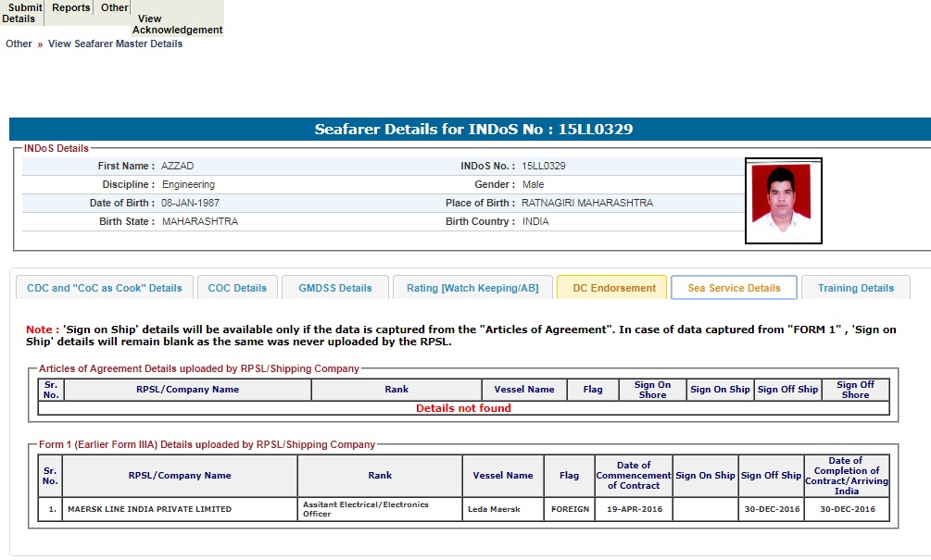Open the DC Endorsement tab
The image size is (931, 560).
tap(614, 288)
